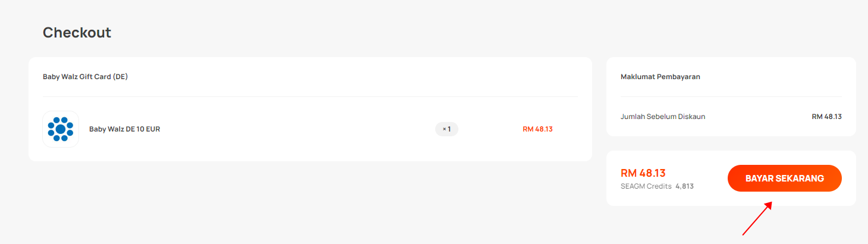Screen dimensions: 868x244
Task: Select the orange RM 48.13 item price
Action: tap(537, 129)
